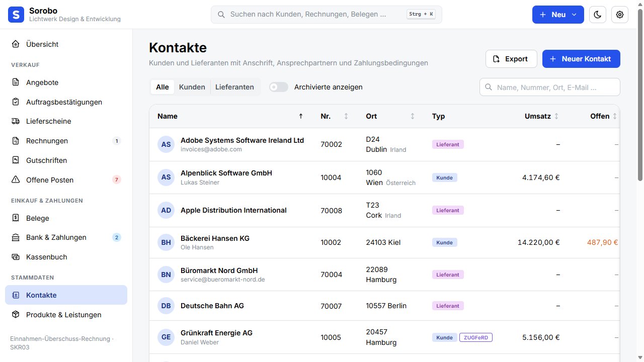644x362 pixels.
Task: Click the Lieferscheine truck icon
Action: click(16, 121)
